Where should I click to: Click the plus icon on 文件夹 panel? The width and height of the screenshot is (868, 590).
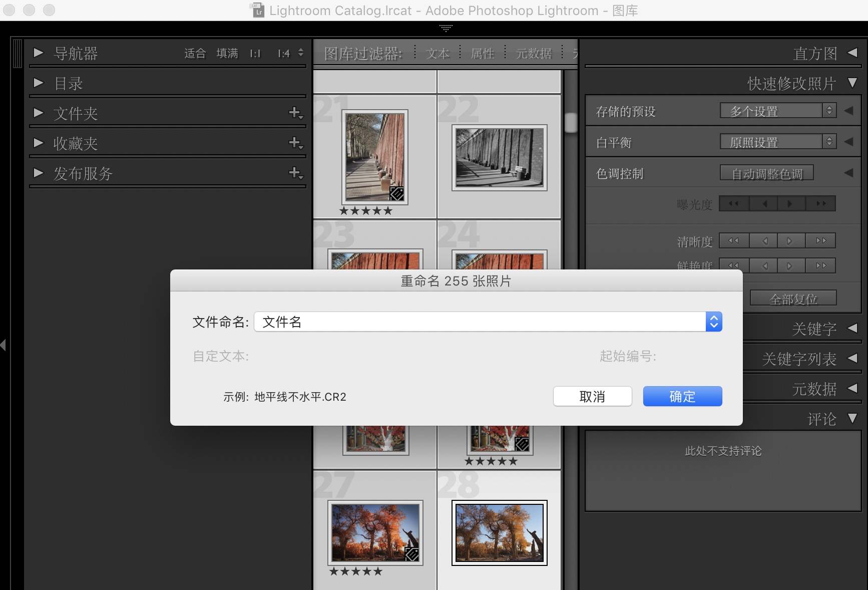(x=296, y=113)
